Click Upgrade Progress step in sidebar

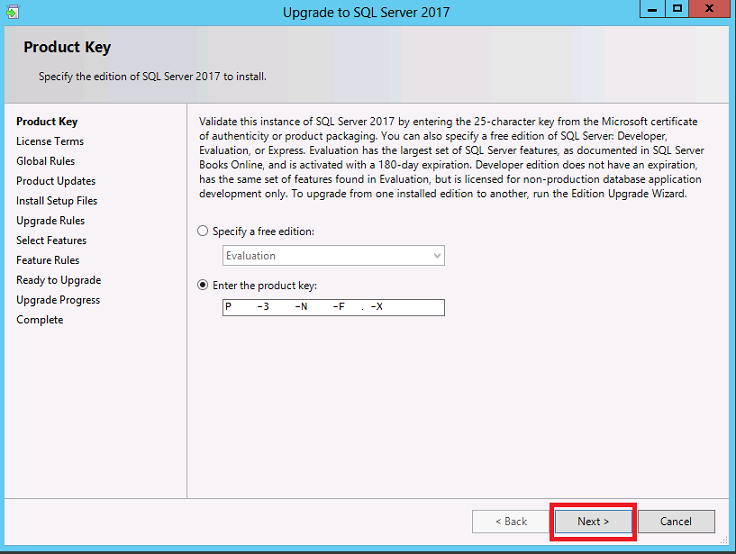(x=58, y=300)
